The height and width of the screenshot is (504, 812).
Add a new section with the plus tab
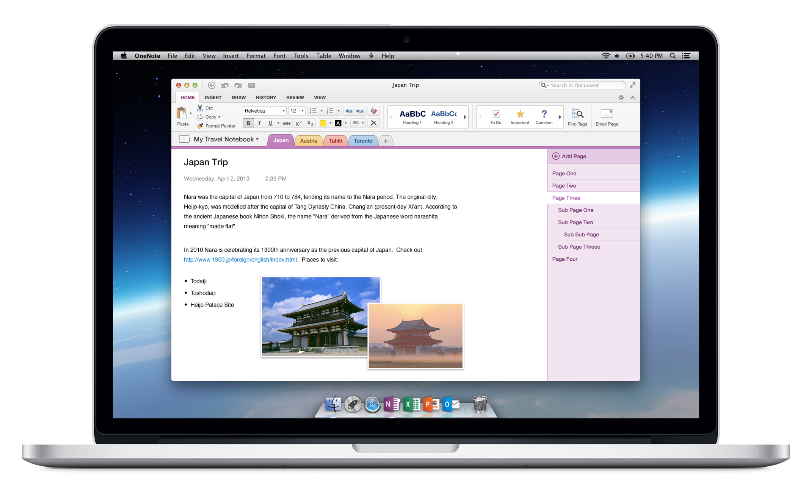(386, 141)
